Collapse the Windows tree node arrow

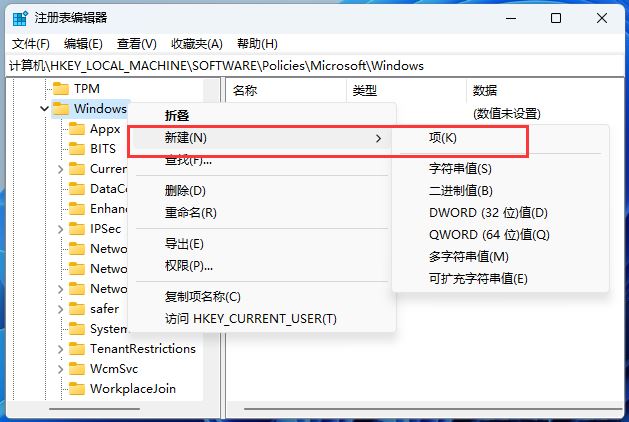coord(44,109)
